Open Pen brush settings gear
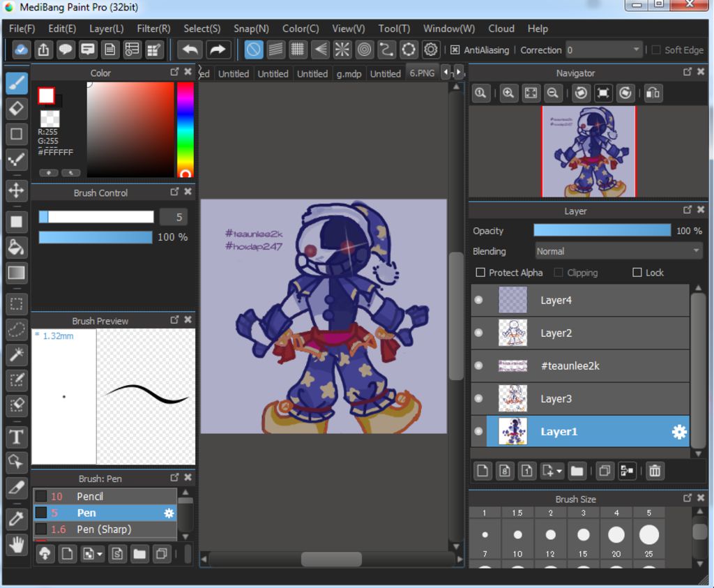 [x=169, y=513]
